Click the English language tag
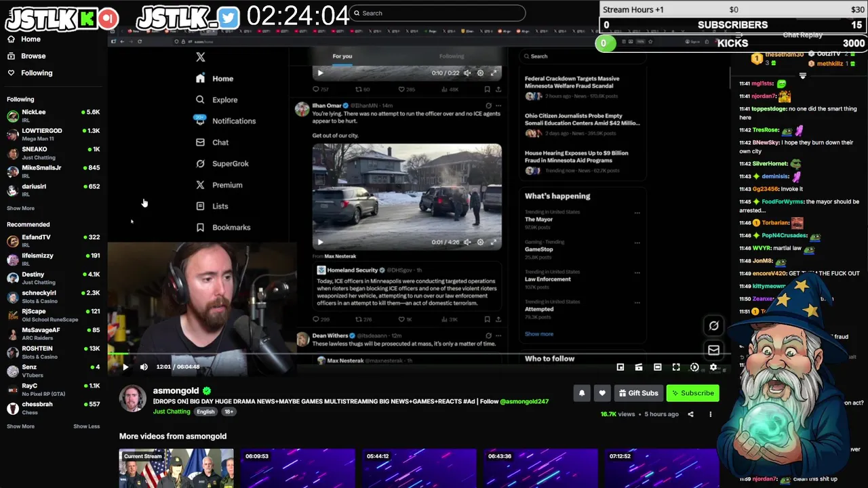Viewport: 868px width, 488px height. tap(205, 411)
